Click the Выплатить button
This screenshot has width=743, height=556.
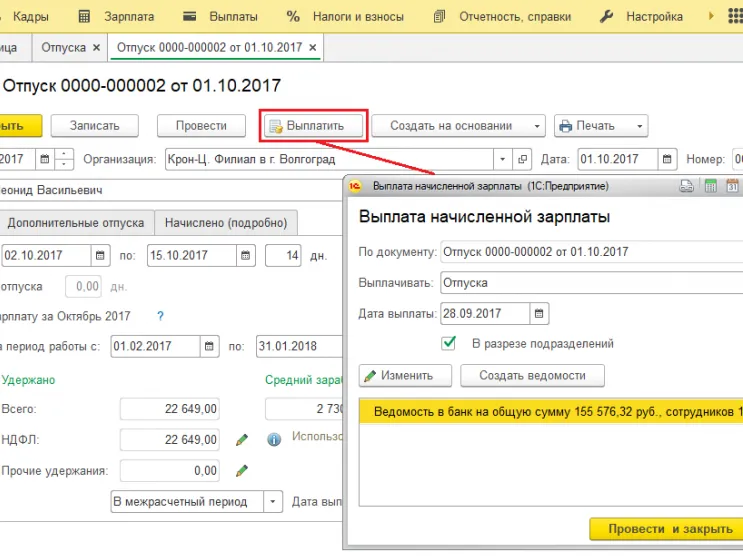314,126
